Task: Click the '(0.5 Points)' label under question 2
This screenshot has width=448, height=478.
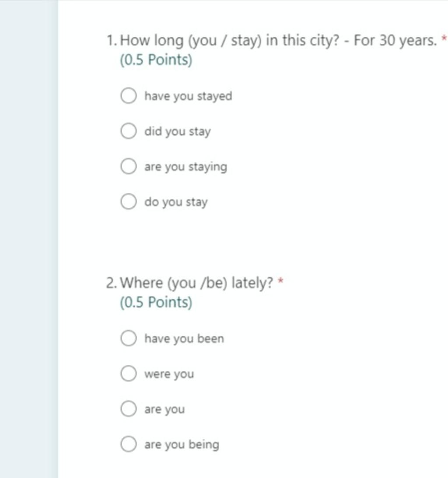Action: click(x=156, y=302)
